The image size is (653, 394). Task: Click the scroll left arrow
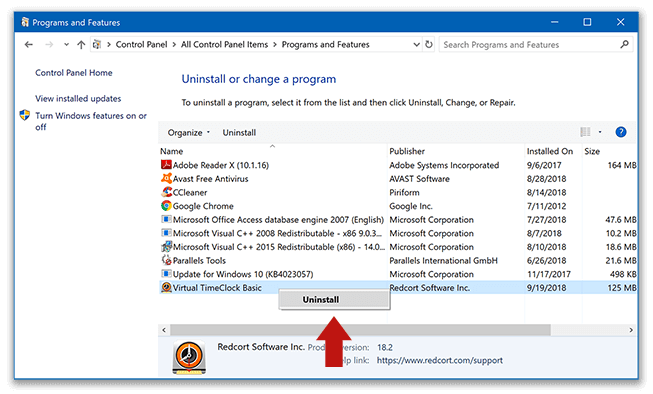click(x=164, y=330)
